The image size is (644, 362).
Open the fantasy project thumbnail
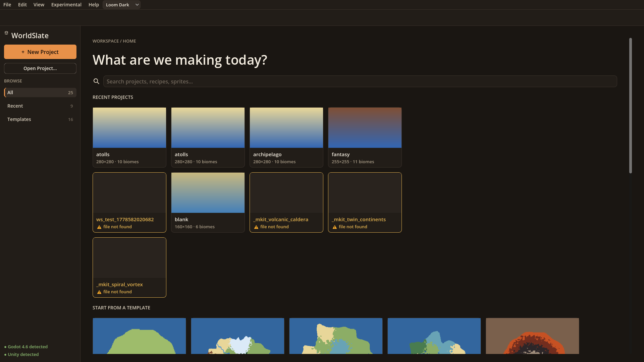click(365, 128)
